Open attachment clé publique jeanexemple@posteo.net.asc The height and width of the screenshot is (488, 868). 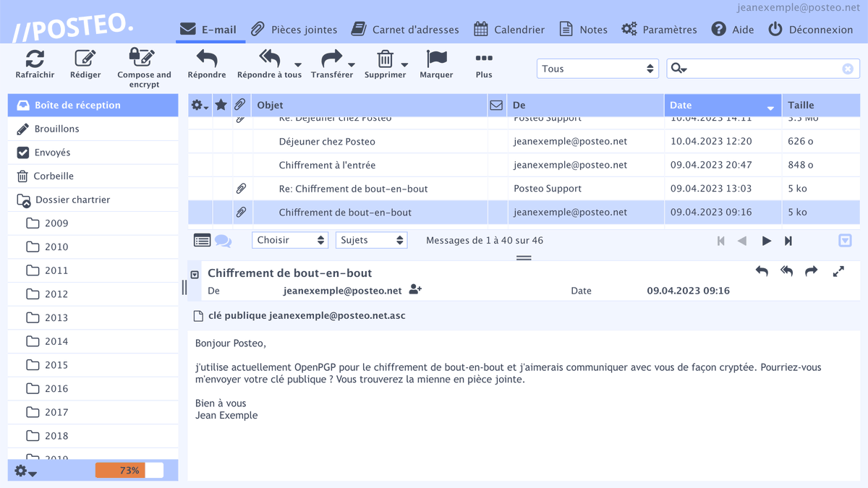pyautogui.click(x=299, y=316)
